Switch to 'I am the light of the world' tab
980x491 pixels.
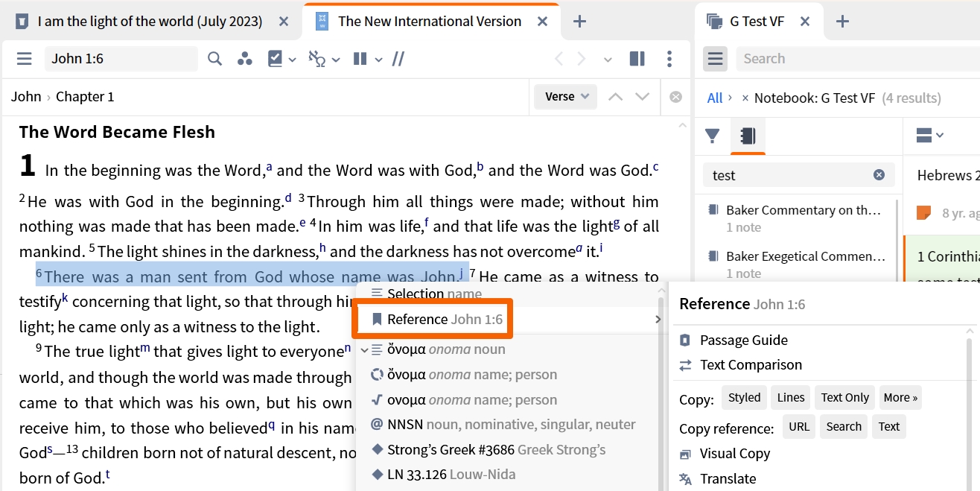pos(150,22)
